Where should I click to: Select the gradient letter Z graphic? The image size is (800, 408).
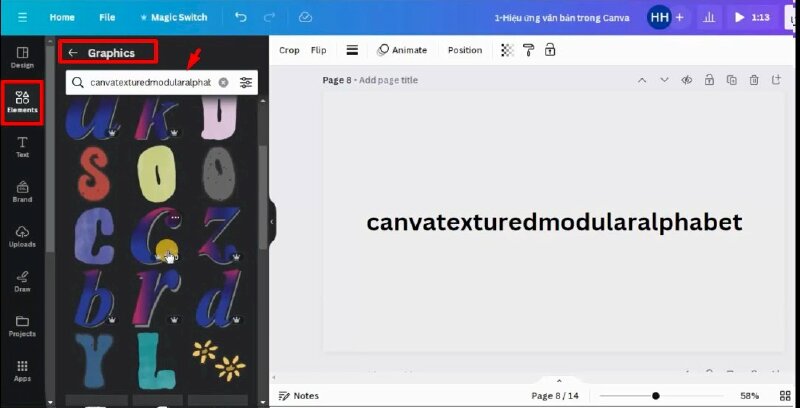click(x=220, y=235)
